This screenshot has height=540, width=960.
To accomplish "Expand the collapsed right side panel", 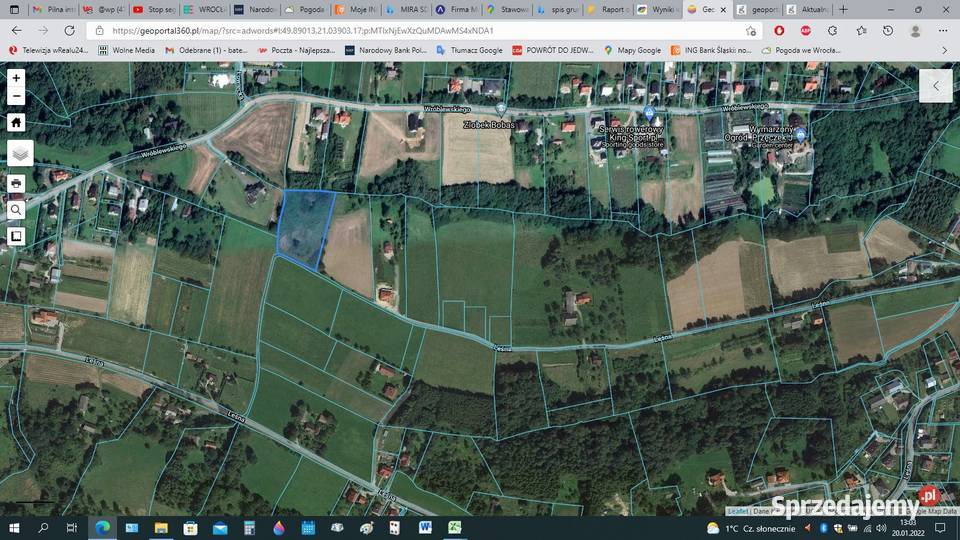I will click(936, 86).
